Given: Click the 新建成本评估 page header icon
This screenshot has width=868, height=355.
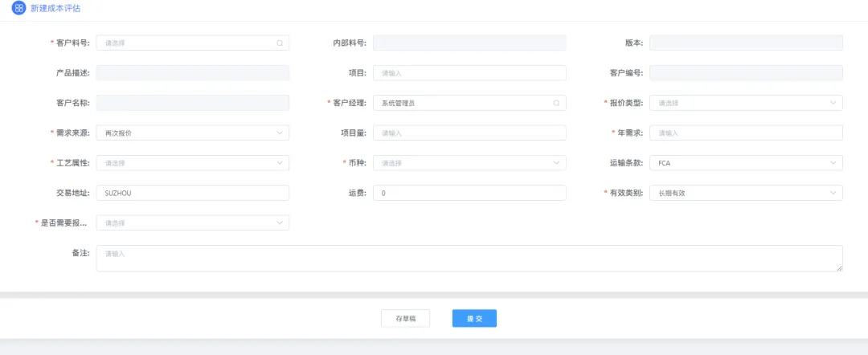Looking at the screenshot, I should coord(18,8).
